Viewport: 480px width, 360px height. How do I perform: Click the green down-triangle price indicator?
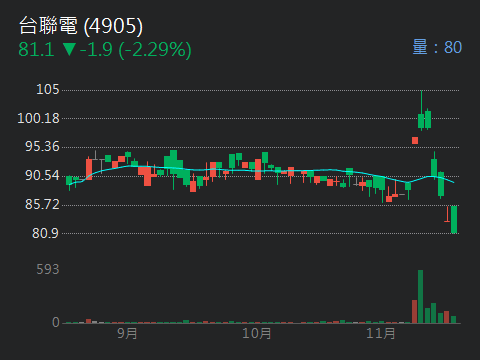69,49
